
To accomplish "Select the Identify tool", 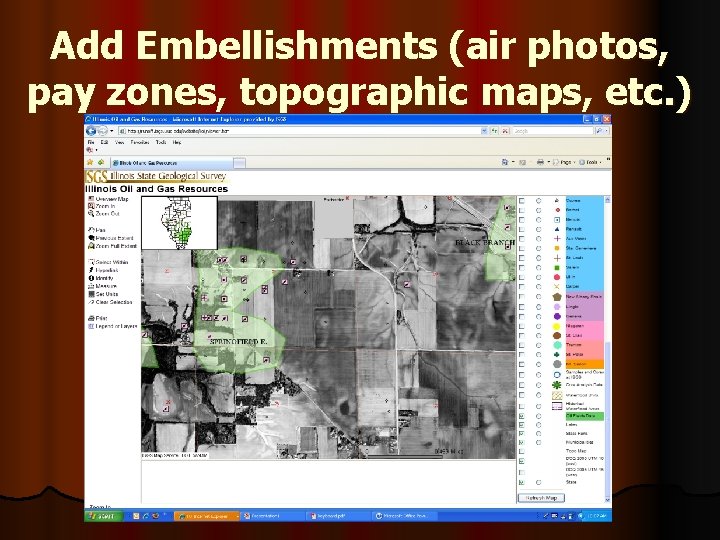I will 101,278.
